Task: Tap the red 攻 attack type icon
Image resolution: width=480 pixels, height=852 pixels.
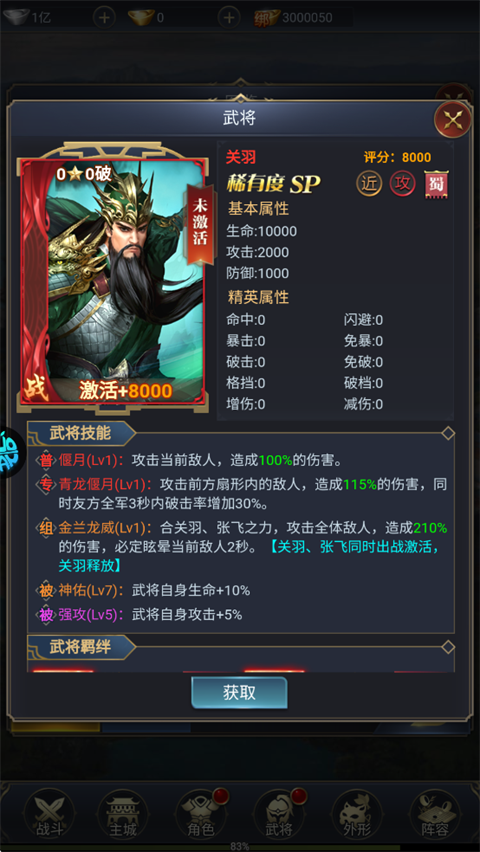Action: (402, 184)
